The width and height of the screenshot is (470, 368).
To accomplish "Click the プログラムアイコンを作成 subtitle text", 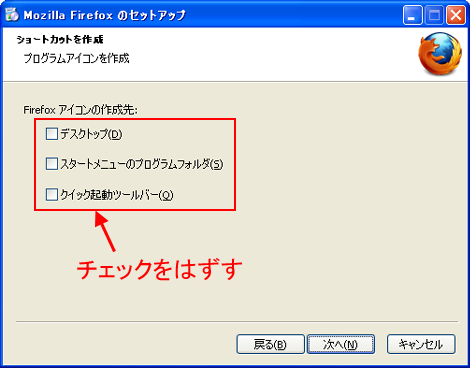I will click(x=76, y=59).
